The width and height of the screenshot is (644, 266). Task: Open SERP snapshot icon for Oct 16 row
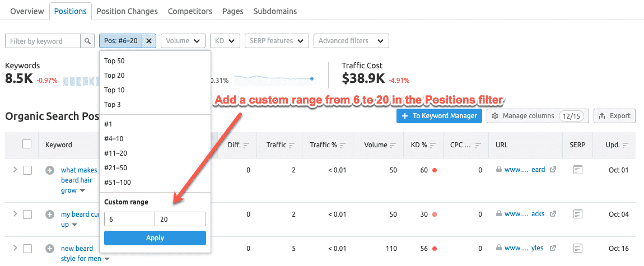578,248
